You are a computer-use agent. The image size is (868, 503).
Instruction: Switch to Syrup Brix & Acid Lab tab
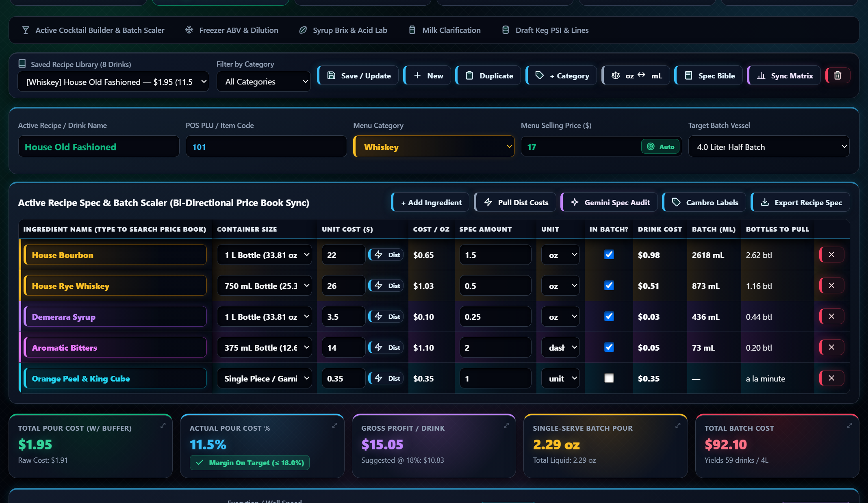tap(343, 30)
